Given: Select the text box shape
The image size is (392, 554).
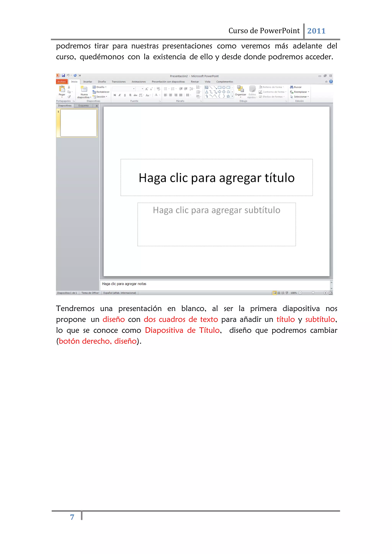Looking at the screenshot, I should (x=207, y=88).
